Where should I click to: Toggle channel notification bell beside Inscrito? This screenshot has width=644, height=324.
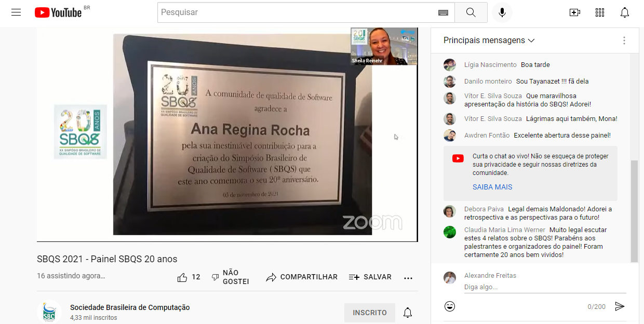click(408, 313)
